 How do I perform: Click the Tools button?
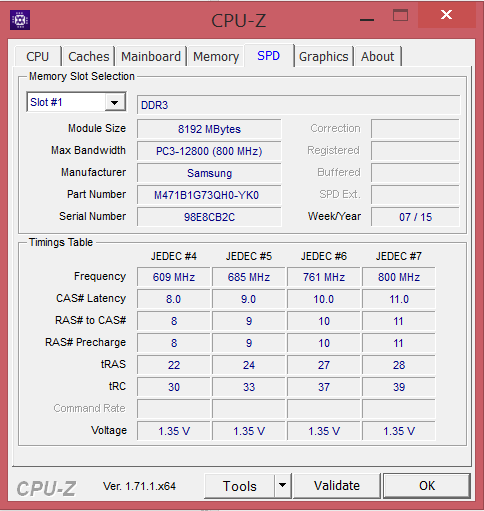click(x=240, y=486)
